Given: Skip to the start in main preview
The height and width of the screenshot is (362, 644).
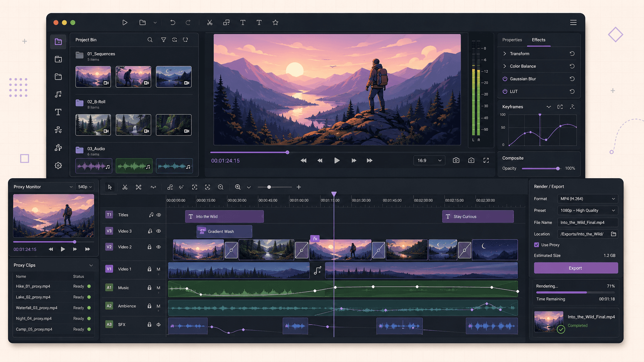Looking at the screenshot, I should [x=304, y=160].
